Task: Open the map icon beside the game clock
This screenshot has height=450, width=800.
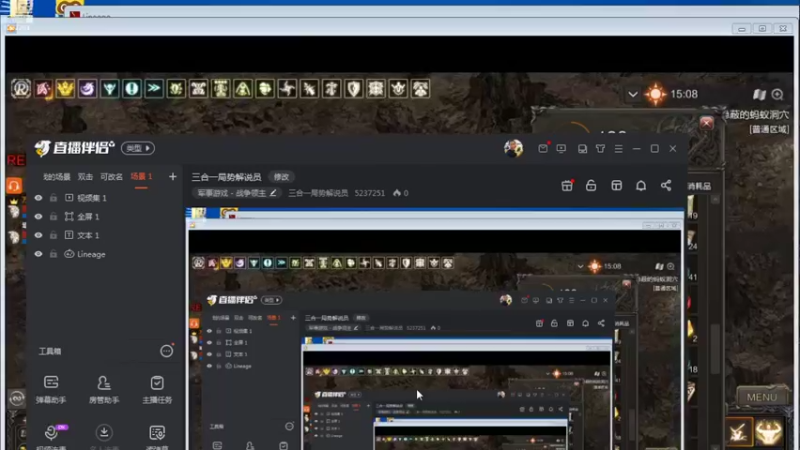Action: pyautogui.click(x=759, y=94)
